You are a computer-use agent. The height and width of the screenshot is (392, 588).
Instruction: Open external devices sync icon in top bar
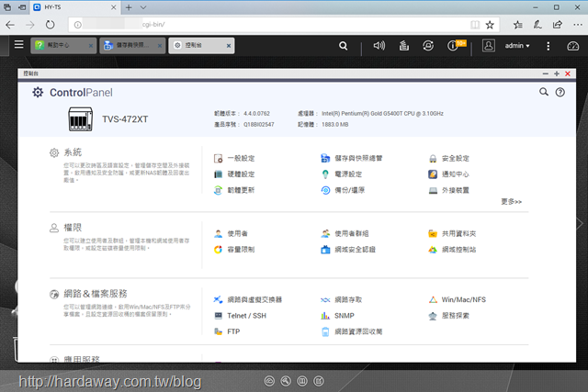pyautogui.click(x=428, y=46)
